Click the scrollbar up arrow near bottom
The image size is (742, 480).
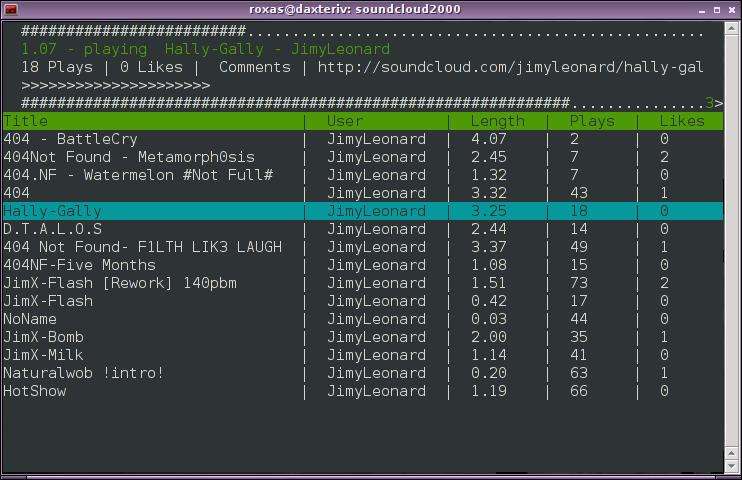731,453
